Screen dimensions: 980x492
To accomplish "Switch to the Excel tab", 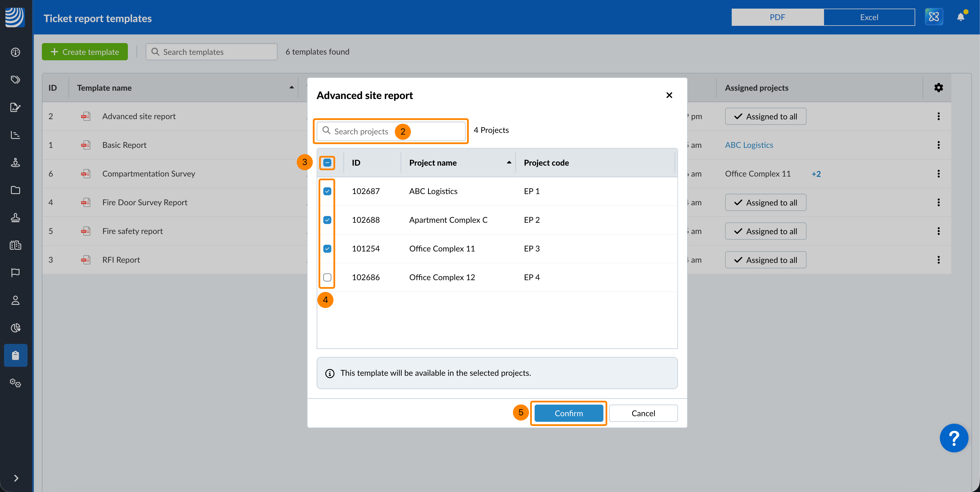I will coord(869,17).
